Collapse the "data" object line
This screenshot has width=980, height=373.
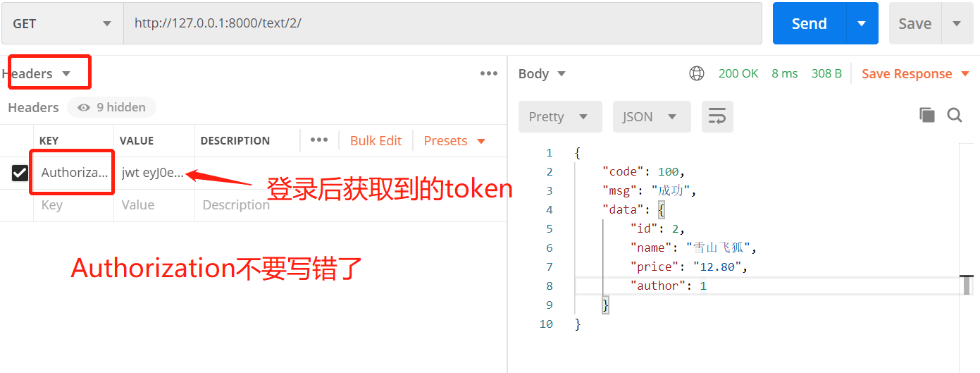pos(633,209)
